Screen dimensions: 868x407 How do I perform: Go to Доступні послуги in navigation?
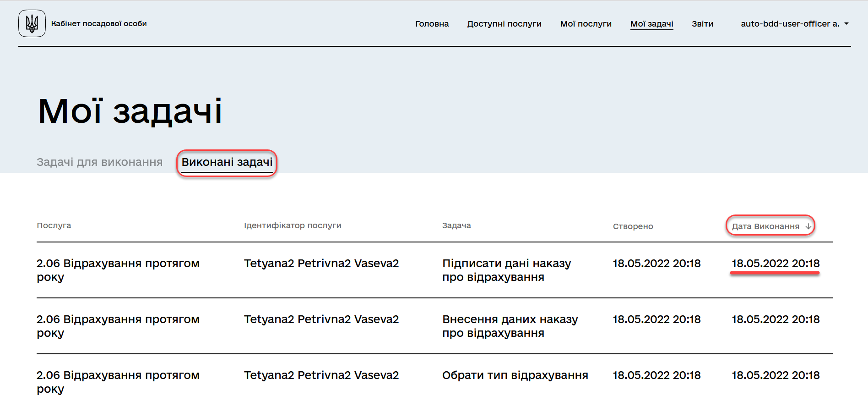504,24
